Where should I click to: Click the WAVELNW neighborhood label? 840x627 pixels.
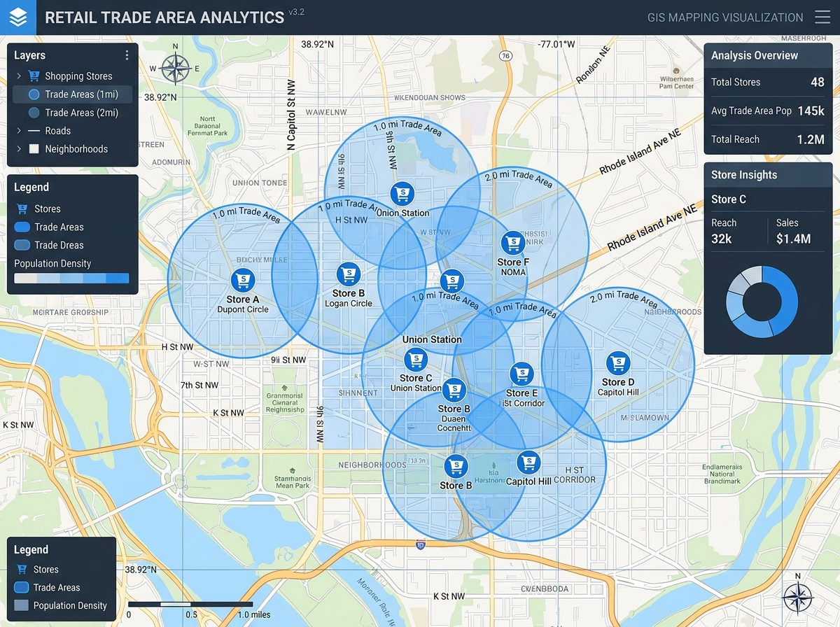tap(326, 112)
